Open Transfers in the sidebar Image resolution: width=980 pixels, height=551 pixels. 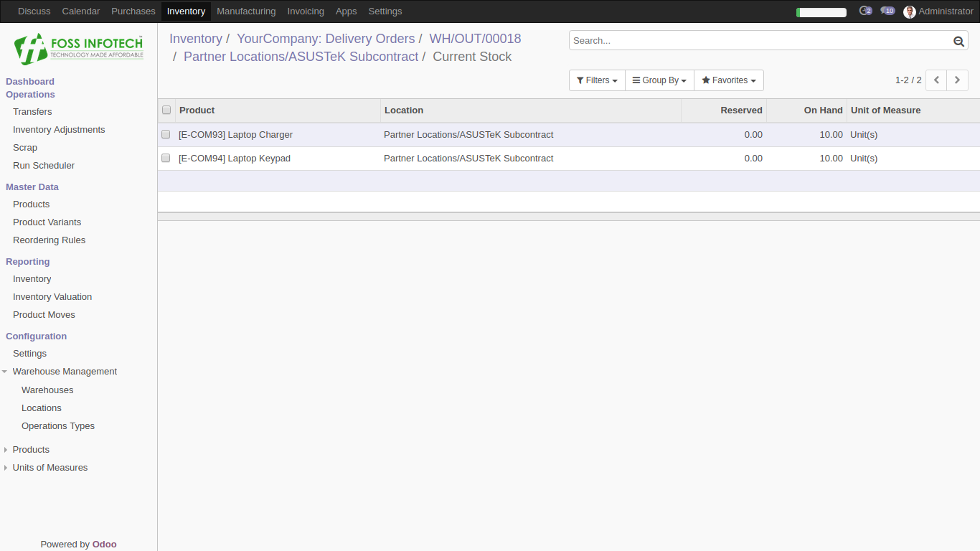32,112
